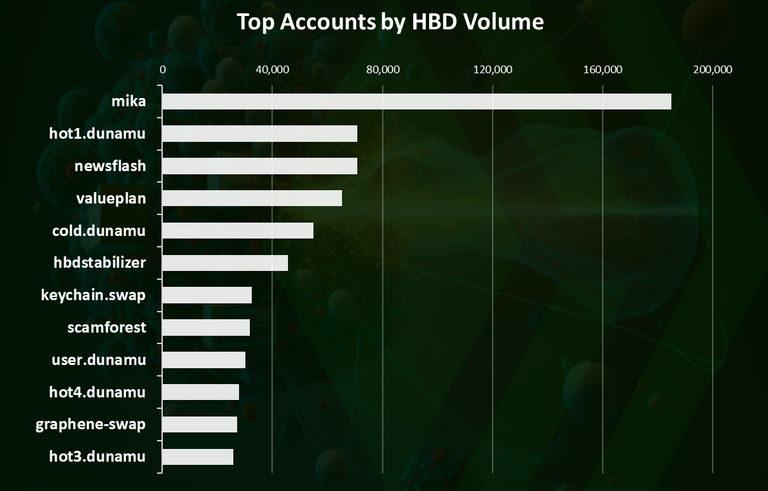The image size is (768, 491).
Task: Click the '200,000' axis value
Action: 713,70
